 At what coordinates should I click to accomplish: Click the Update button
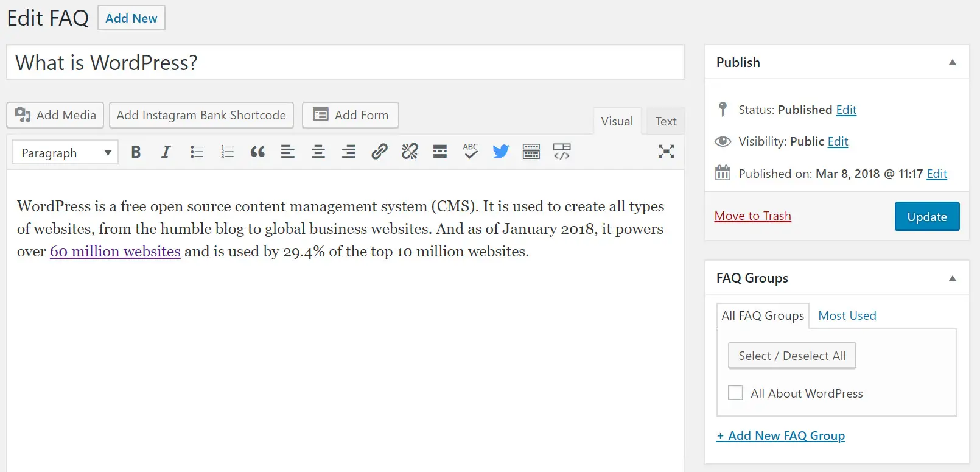click(x=926, y=217)
